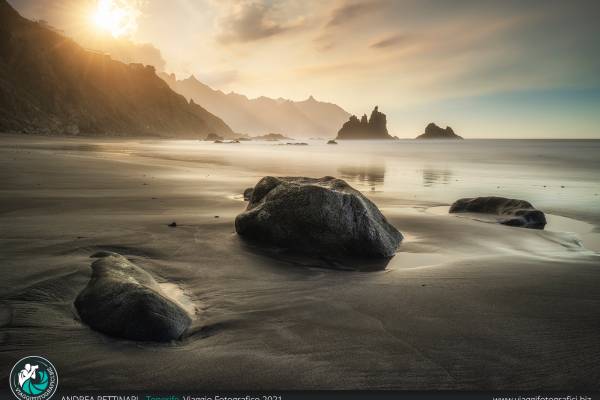Click the bright sun in the sky

pos(112,17)
